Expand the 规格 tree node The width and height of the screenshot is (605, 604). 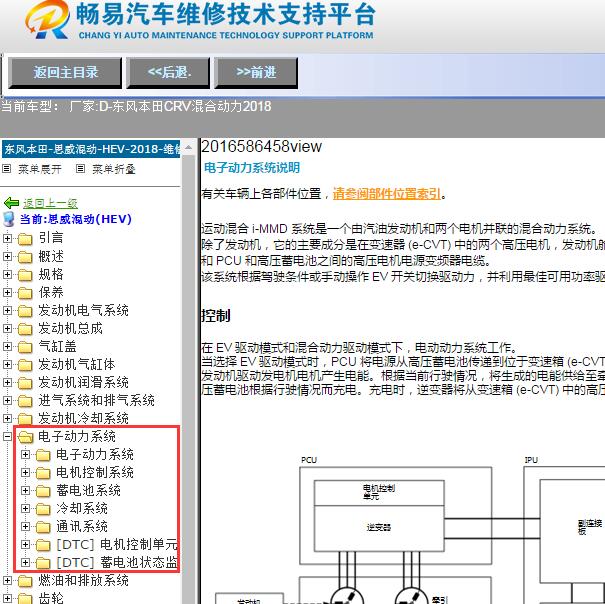click(7, 274)
